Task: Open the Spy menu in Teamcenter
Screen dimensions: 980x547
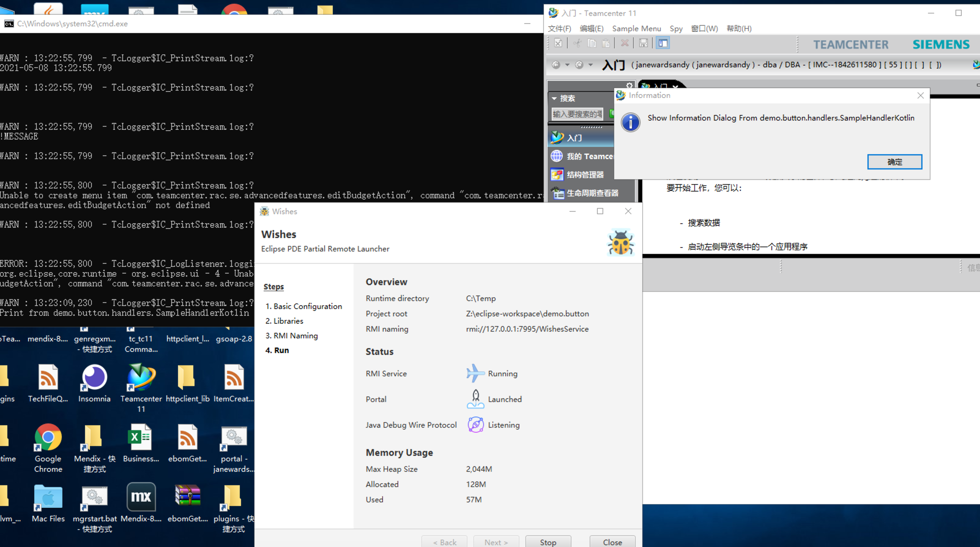Action: [x=676, y=28]
